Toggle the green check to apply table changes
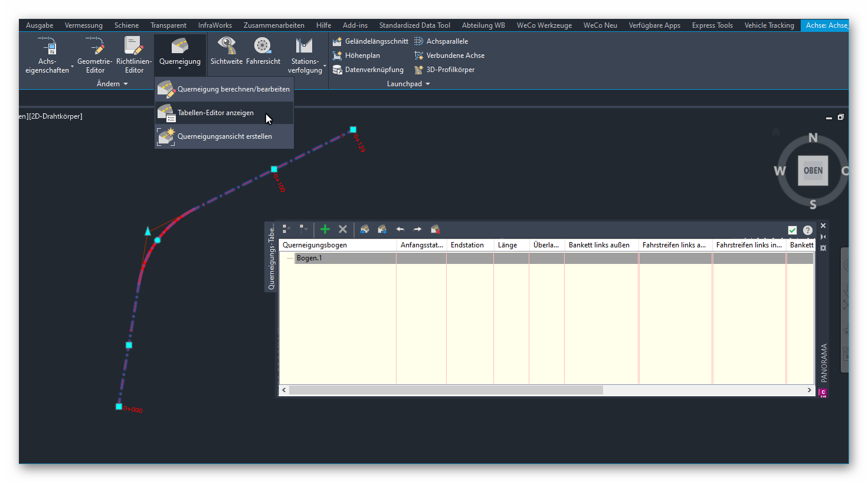The image size is (868, 483). 792,229
